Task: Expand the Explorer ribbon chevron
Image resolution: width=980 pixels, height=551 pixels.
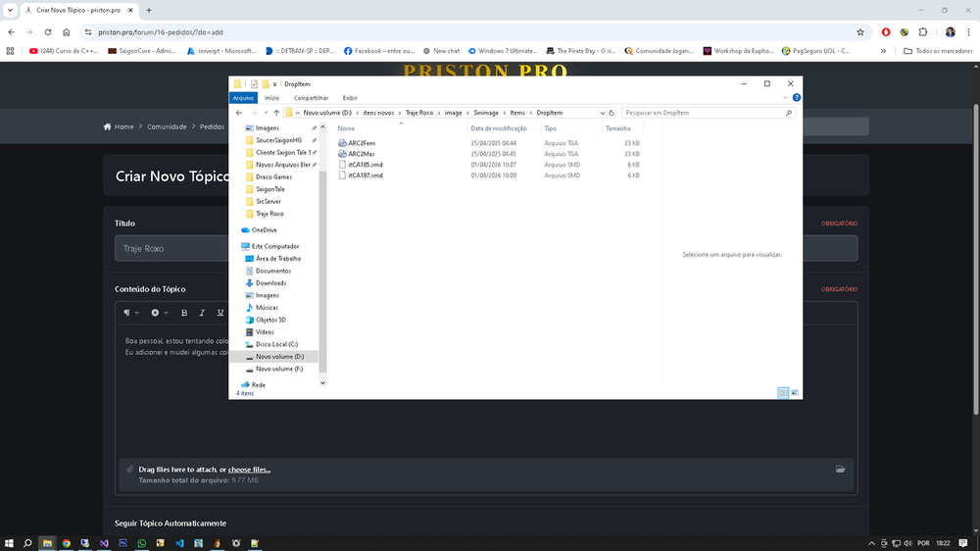Action: [x=786, y=98]
